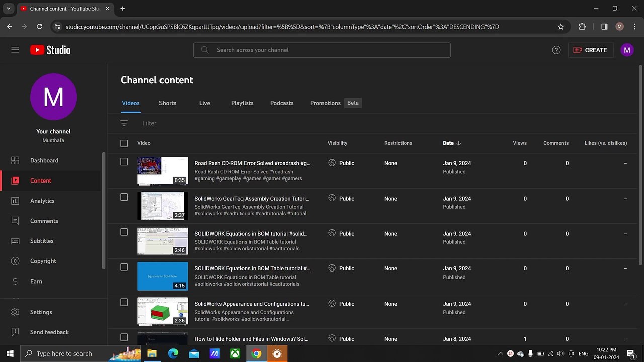Click the large channel avatar M
Viewport: 644px width, 362px height.
tap(53, 97)
